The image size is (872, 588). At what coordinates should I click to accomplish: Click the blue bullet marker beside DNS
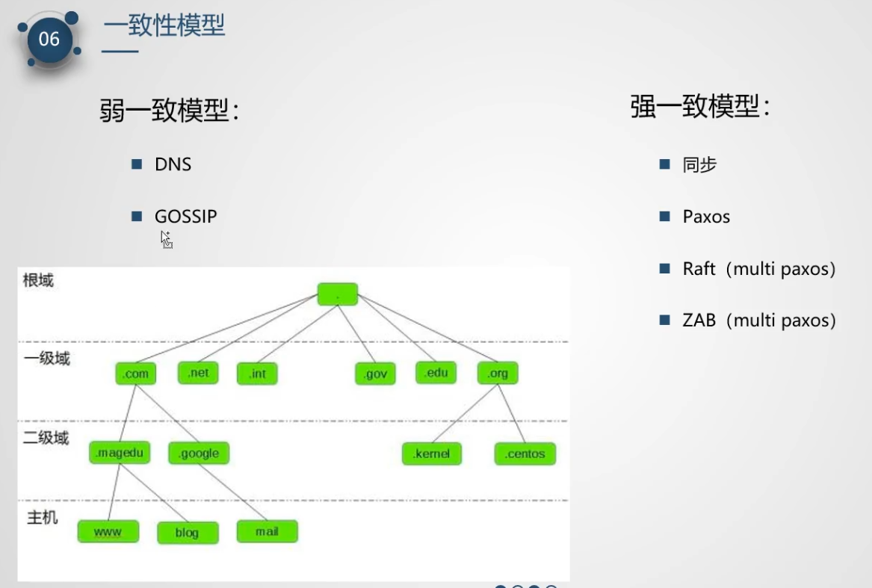(x=137, y=164)
